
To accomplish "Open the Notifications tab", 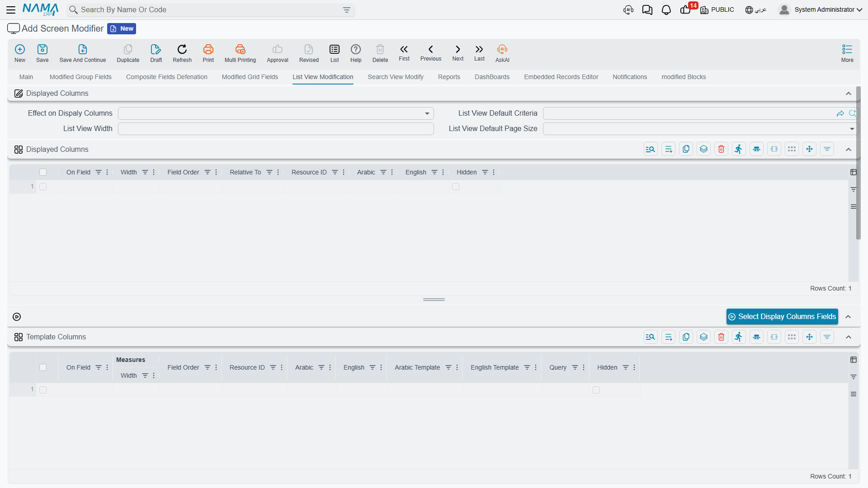I will (x=630, y=77).
